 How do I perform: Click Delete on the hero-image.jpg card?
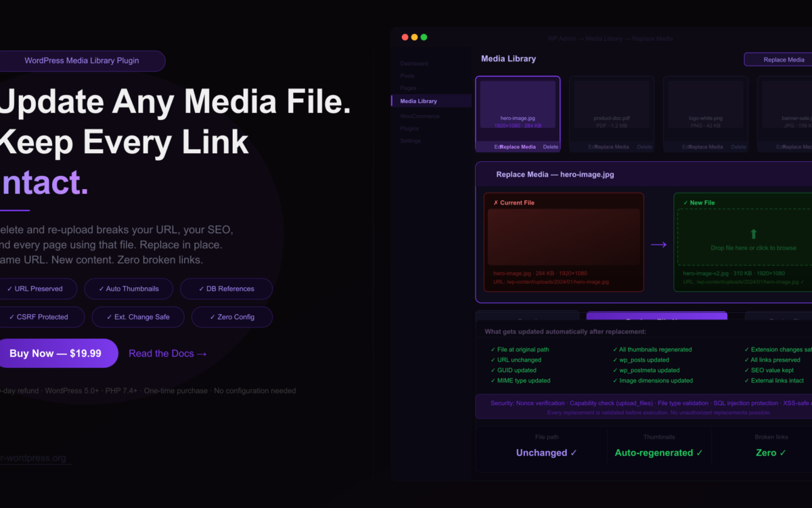click(550, 146)
